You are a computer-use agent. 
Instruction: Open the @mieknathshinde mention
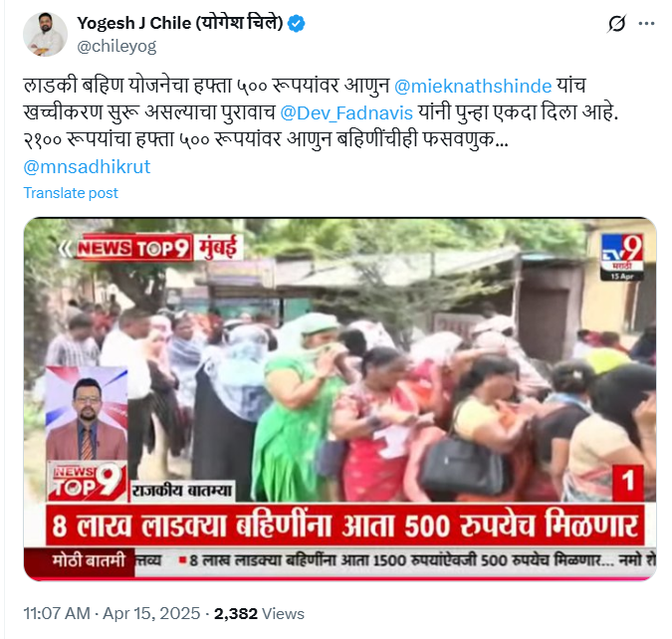point(473,87)
